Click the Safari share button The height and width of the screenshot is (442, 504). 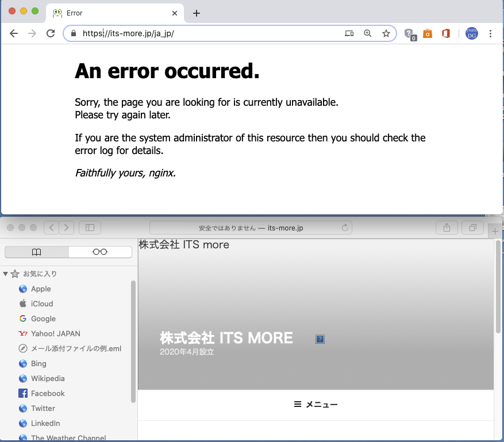coord(447,228)
